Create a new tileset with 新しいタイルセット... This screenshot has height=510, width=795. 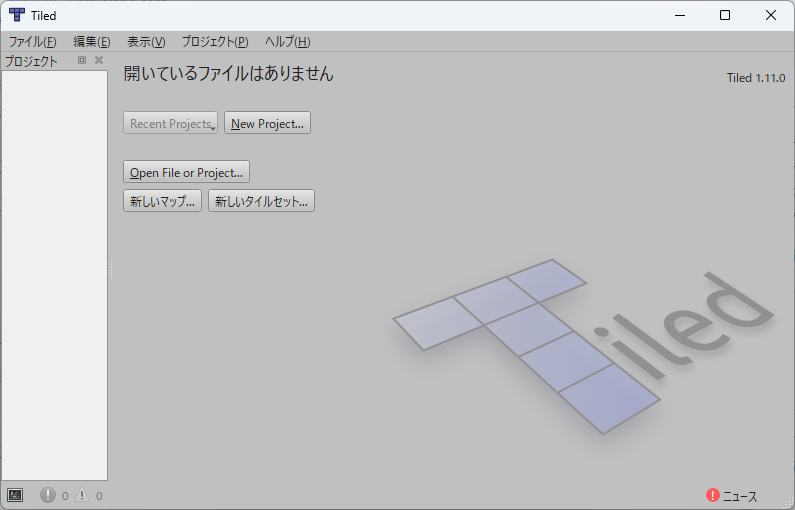[261, 201]
